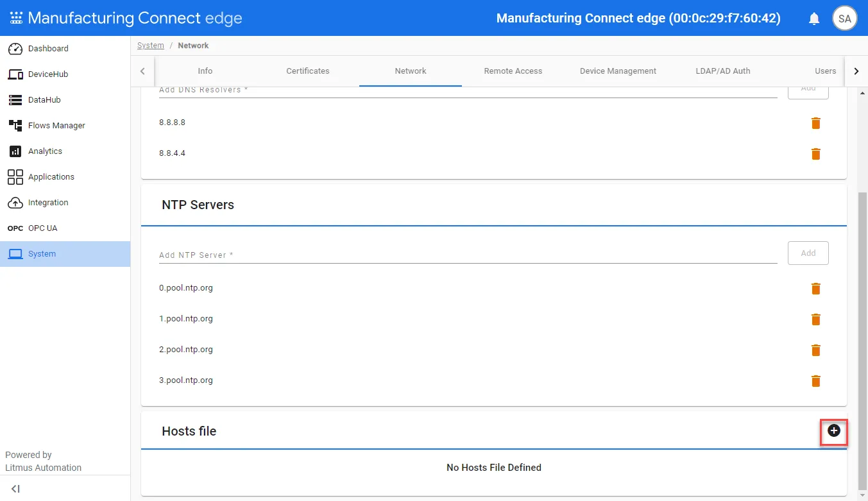Remove NTP server 0.pool.ntp.org

[816, 289]
